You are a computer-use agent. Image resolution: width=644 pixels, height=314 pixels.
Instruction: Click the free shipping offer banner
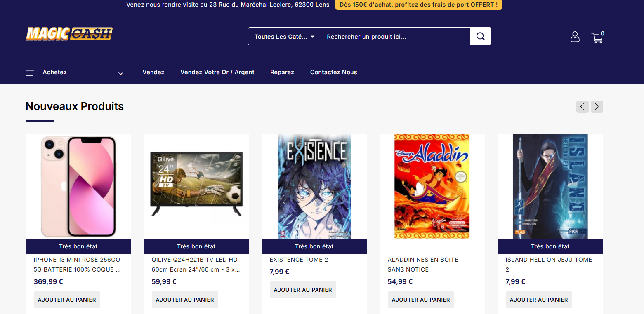click(x=419, y=5)
